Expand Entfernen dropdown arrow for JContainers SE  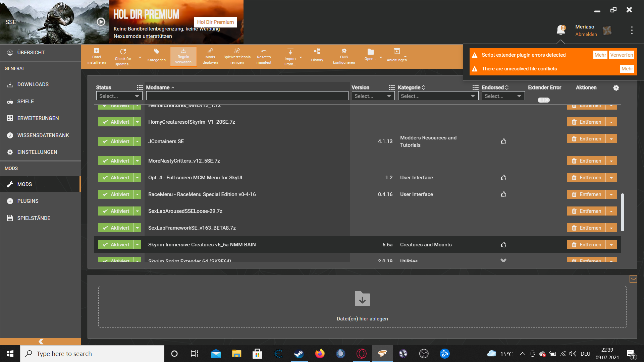point(611,139)
